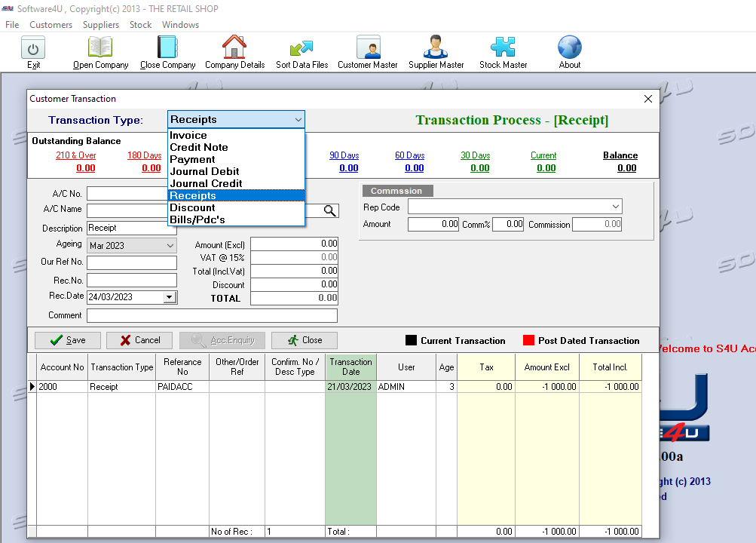Select Invoice from transaction type list

(188, 135)
